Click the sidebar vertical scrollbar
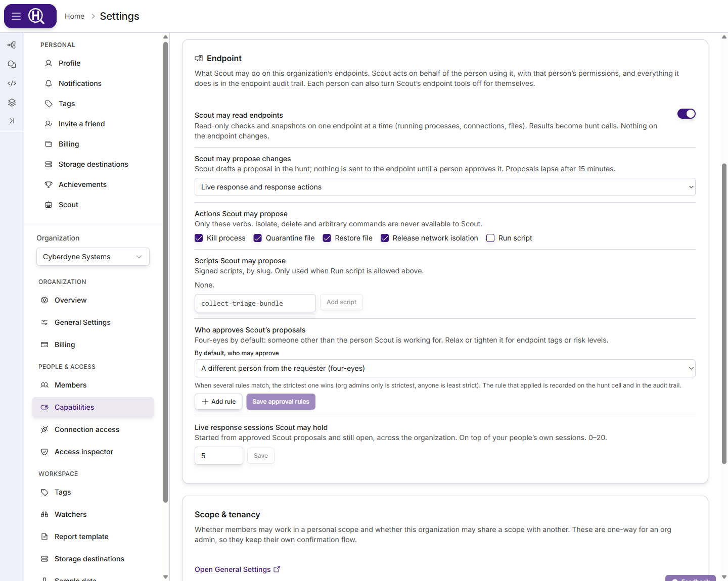 pyautogui.click(x=165, y=273)
